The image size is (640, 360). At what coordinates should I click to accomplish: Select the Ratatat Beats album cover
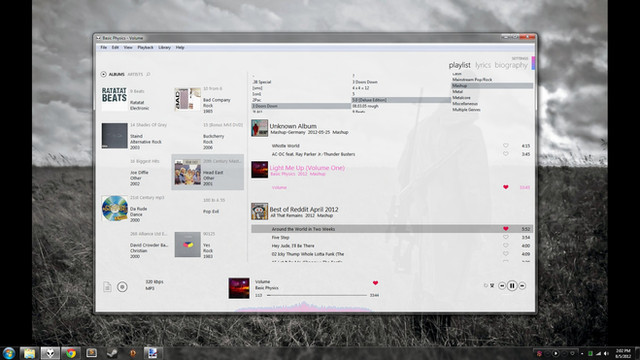point(114,98)
